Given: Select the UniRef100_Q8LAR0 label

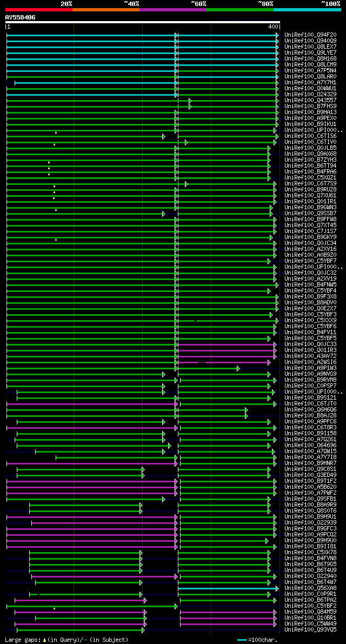Looking at the screenshot, I should [x=310, y=77].
